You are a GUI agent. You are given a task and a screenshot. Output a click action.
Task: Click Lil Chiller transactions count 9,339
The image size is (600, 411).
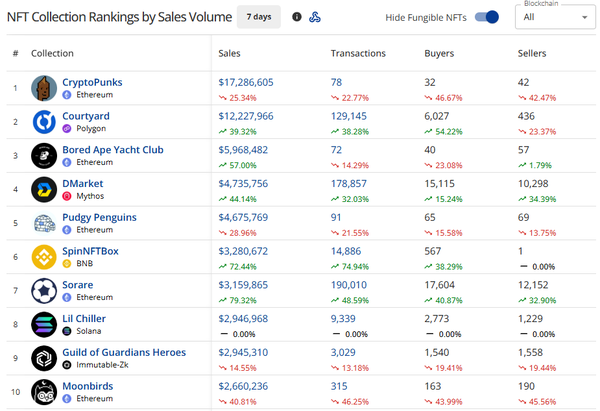click(x=343, y=319)
